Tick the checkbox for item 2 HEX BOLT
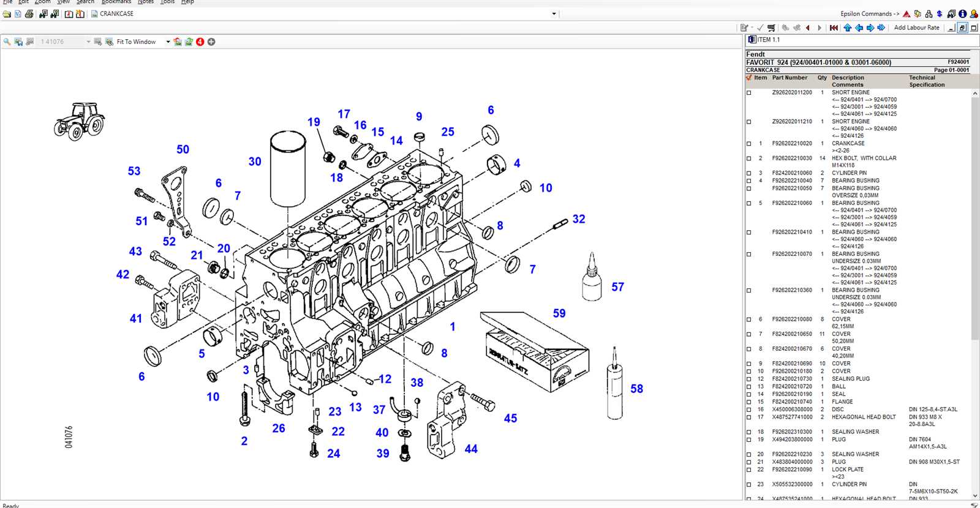Image resolution: width=980 pixels, height=508 pixels. (748, 159)
